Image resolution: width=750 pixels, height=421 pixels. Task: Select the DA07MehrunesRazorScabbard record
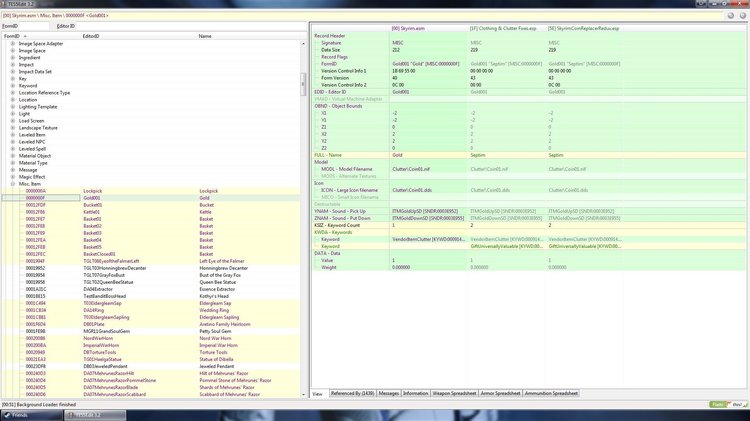[x=151, y=394]
